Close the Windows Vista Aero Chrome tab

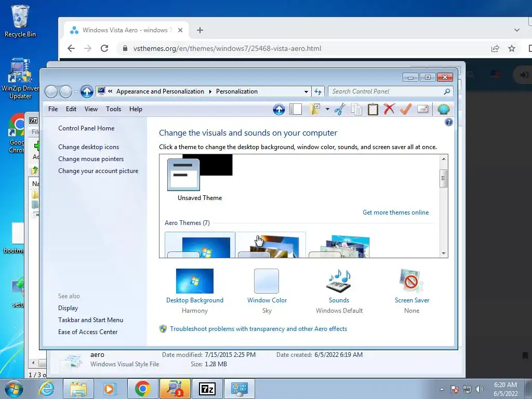tap(180, 30)
